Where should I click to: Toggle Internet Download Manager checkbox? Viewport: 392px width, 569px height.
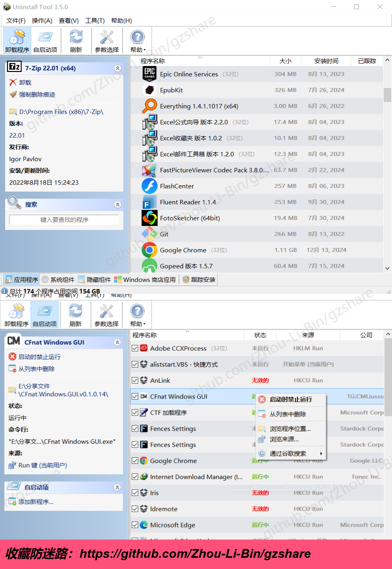[135, 477]
